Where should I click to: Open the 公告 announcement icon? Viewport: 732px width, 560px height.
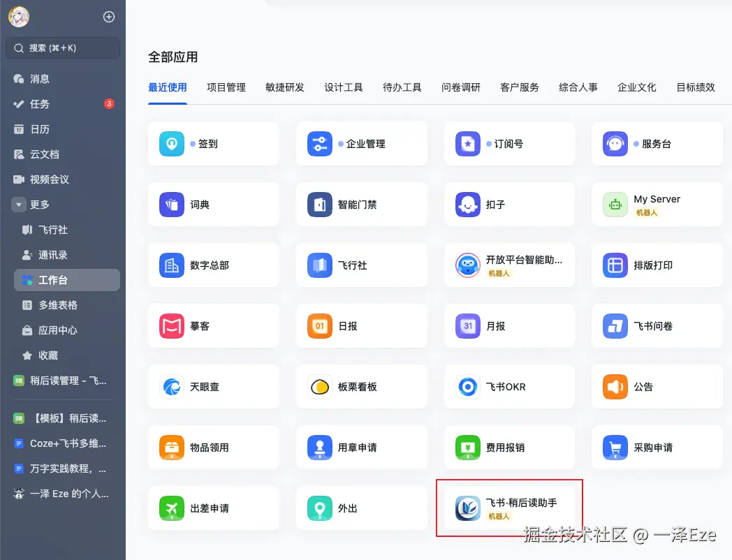[x=615, y=387]
